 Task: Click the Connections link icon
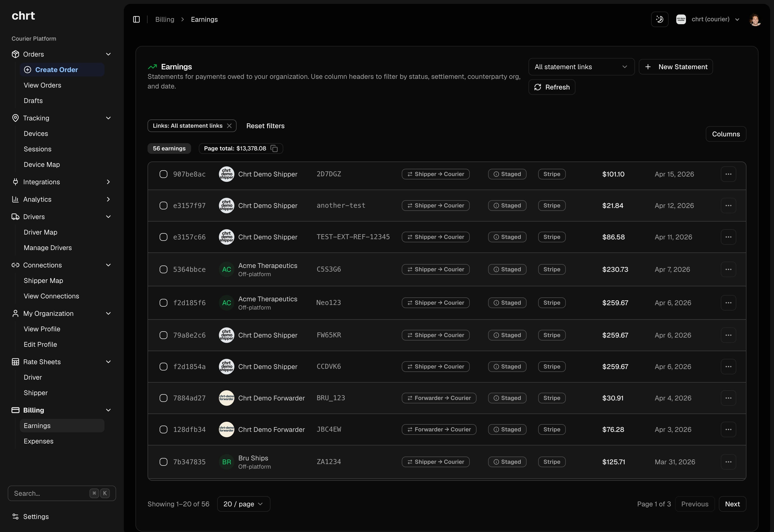click(15, 265)
